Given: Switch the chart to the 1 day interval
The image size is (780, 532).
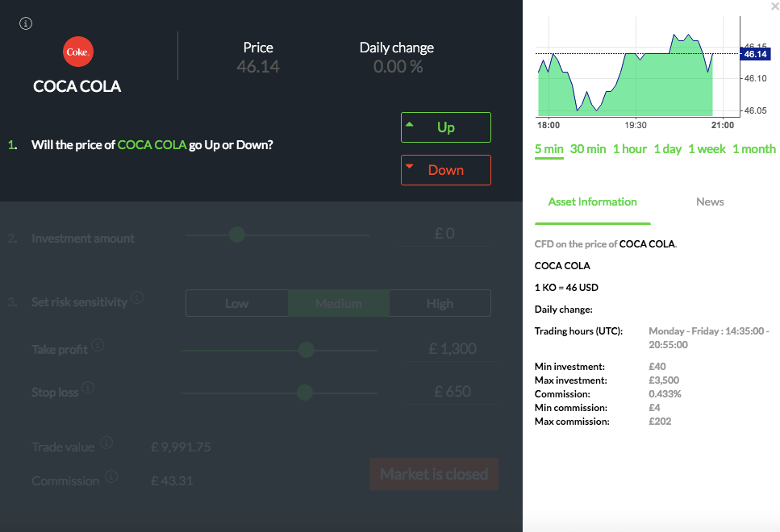Looking at the screenshot, I should tap(668, 149).
